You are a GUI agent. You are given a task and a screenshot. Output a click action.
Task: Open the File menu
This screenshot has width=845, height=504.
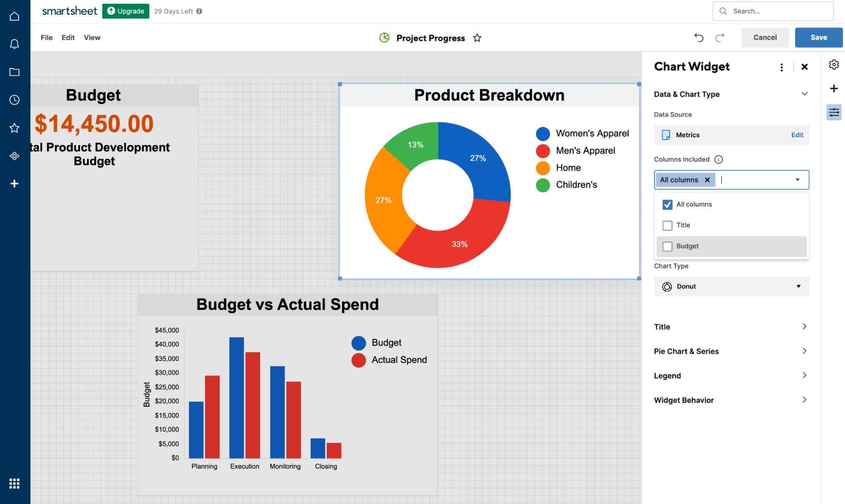(46, 38)
